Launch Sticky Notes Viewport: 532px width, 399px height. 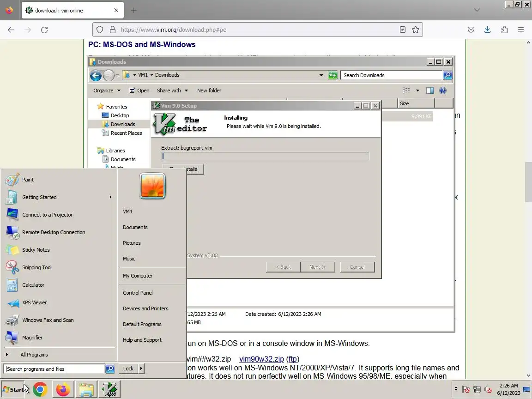[36, 250]
